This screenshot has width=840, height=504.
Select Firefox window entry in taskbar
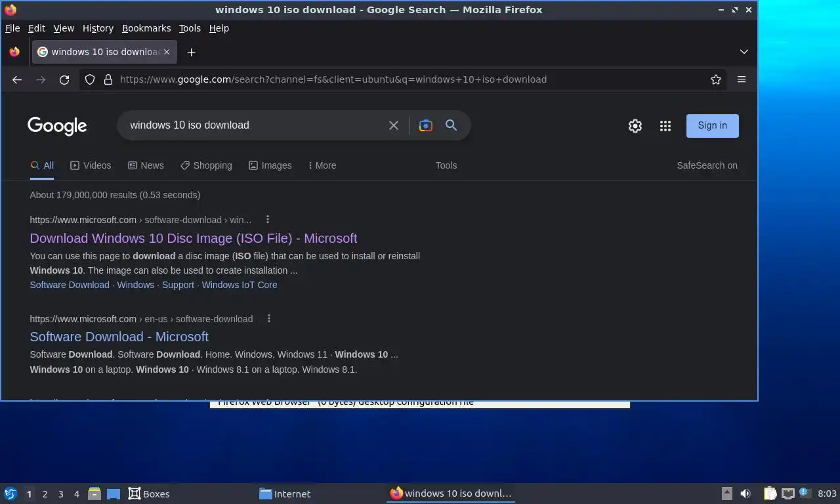tap(451, 493)
